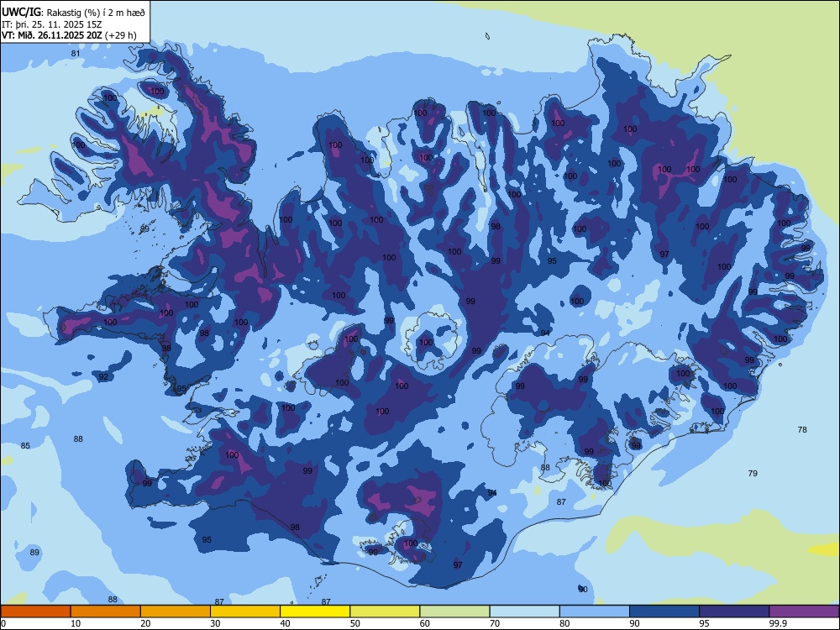Click the orange 10–20 legend swatch
This screenshot has width=840, height=630.
click(106, 612)
